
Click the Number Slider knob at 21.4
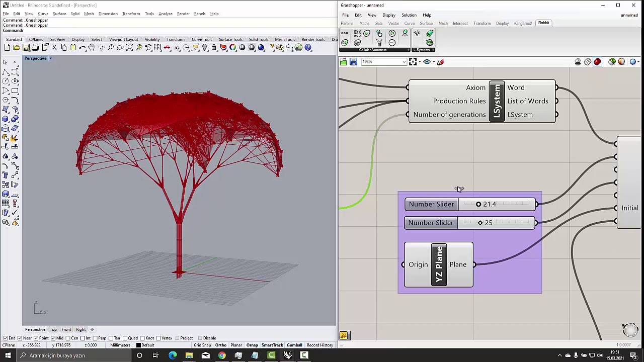coord(478,204)
